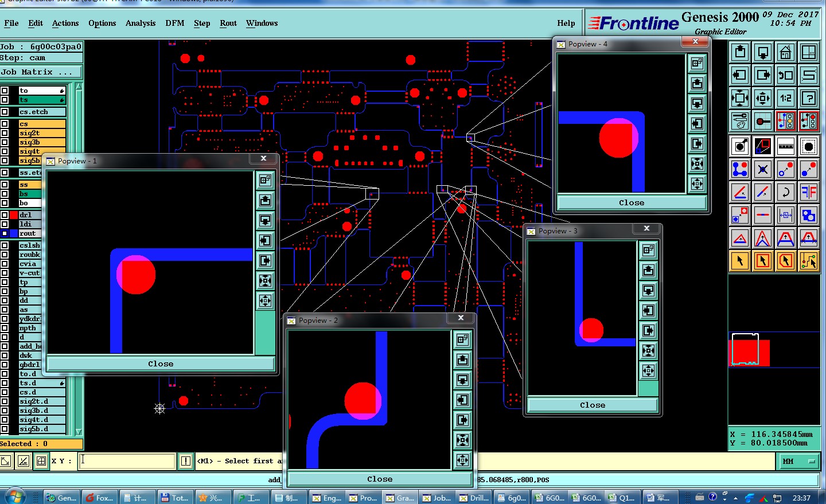Image resolution: width=826 pixels, height=504 pixels.
Task: Open the Analysis menu
Action: coord(141,24)
